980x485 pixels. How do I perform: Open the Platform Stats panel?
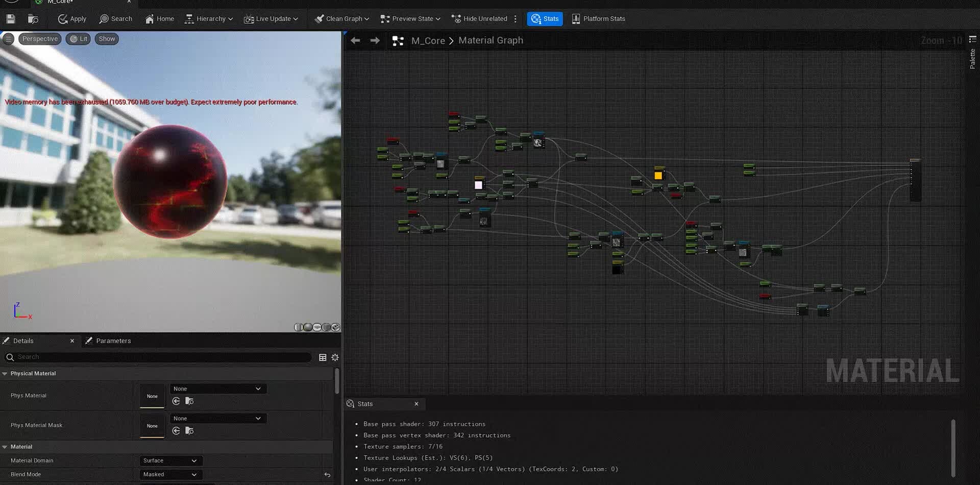598,19
